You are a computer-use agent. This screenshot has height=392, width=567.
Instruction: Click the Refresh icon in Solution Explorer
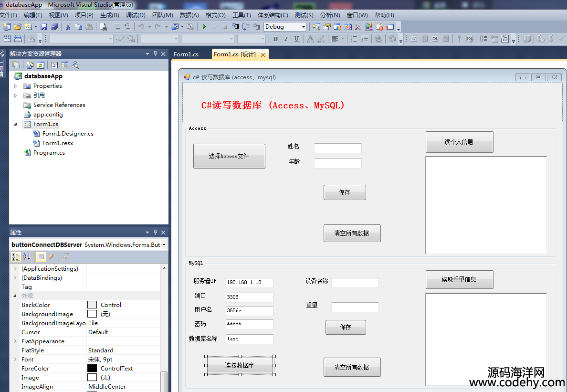41,65
